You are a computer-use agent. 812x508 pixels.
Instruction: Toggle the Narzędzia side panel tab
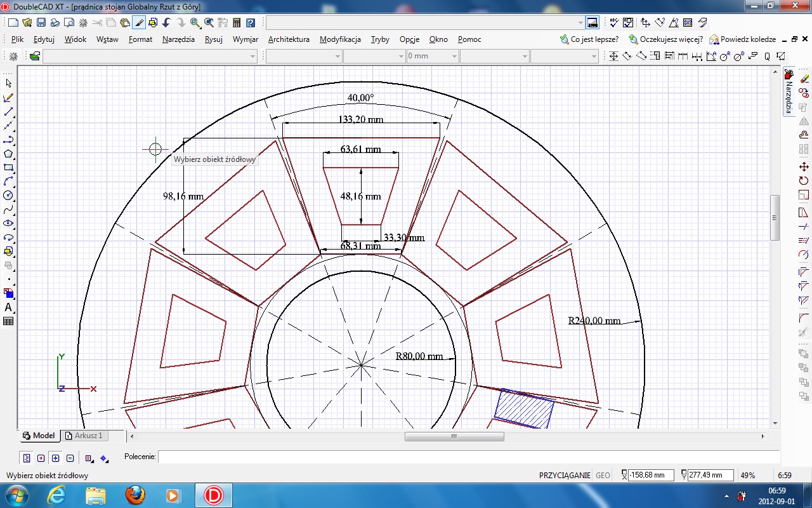789,92
